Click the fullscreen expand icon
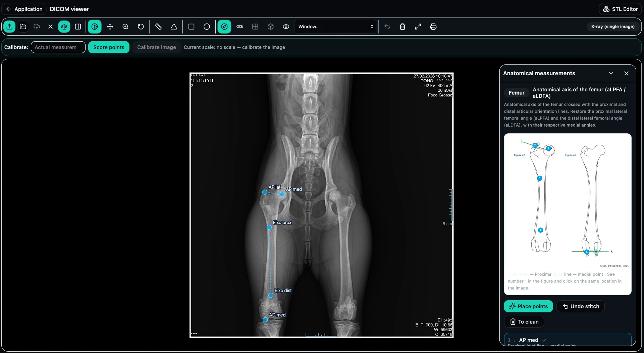 coord(418,27)
